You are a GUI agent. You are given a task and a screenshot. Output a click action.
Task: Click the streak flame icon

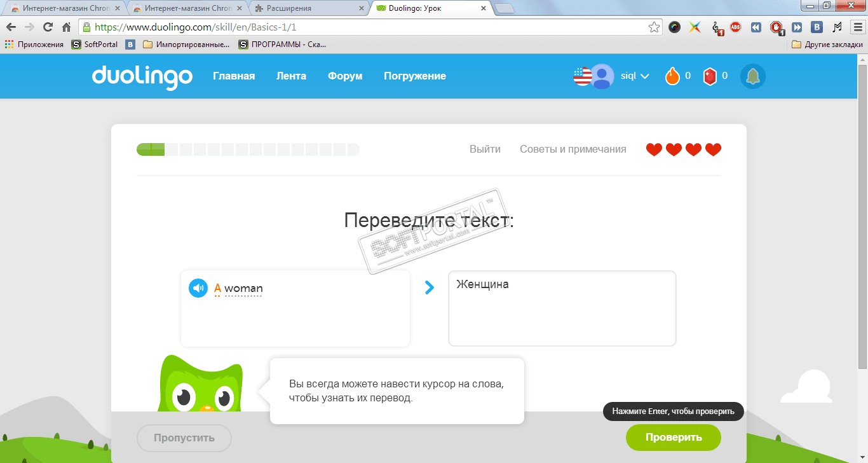pos(672,76)
